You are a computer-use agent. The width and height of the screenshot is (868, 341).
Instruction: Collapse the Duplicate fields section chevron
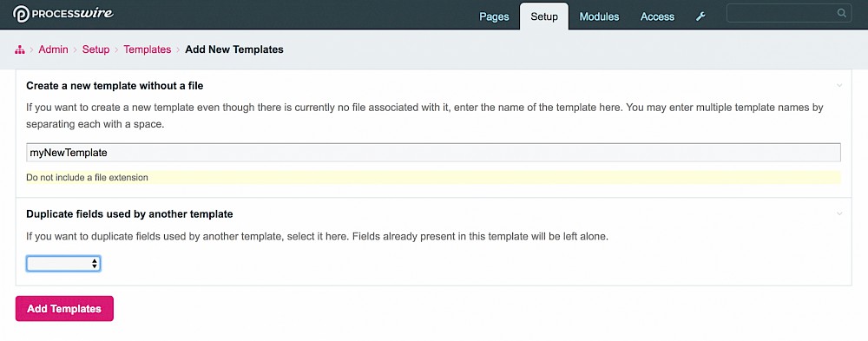point(839,213)
